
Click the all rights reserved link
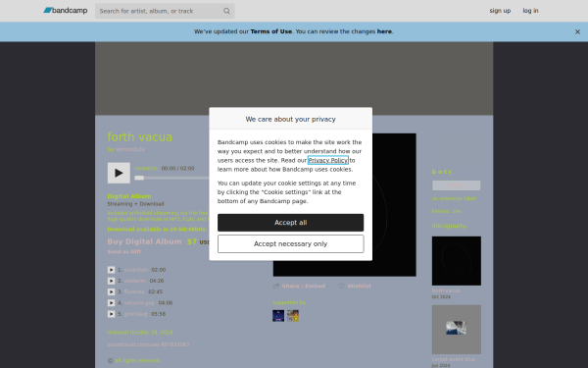tap(137, 360)
